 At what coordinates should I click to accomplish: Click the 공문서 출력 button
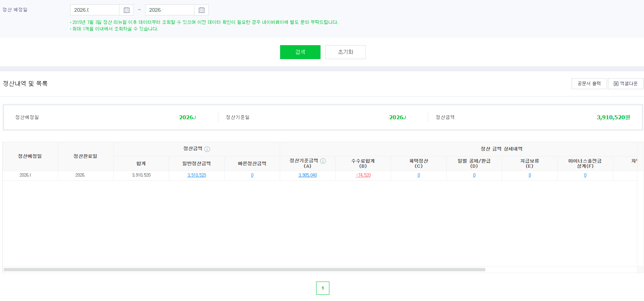tap(589, 84)
